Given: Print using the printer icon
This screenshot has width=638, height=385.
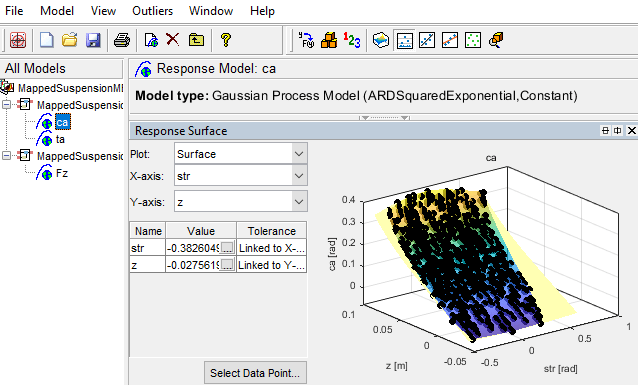Looking at the screenshot, I should click(x=122, y=40).
